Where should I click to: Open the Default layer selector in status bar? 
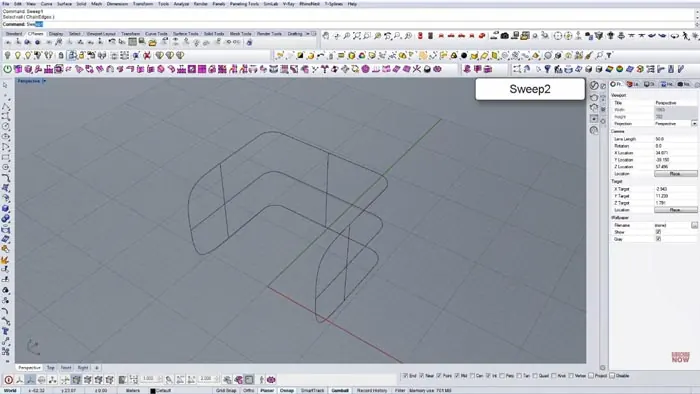[x=164, y=390]
